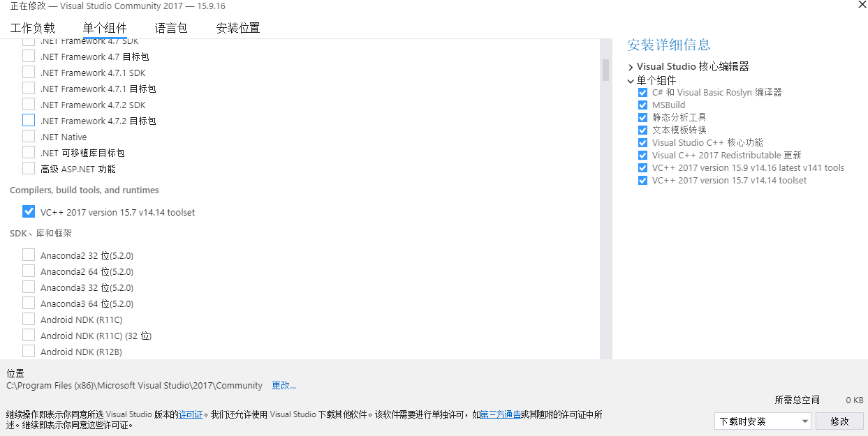868x436 pixels.
Task: Click the 修改 button
Action: (x=840, y=421)
